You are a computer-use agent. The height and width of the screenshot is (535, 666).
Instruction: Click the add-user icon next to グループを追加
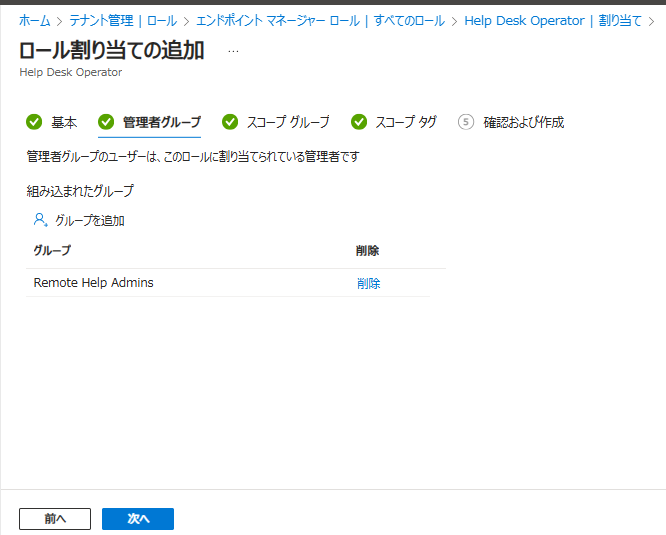tap(40, 220)
